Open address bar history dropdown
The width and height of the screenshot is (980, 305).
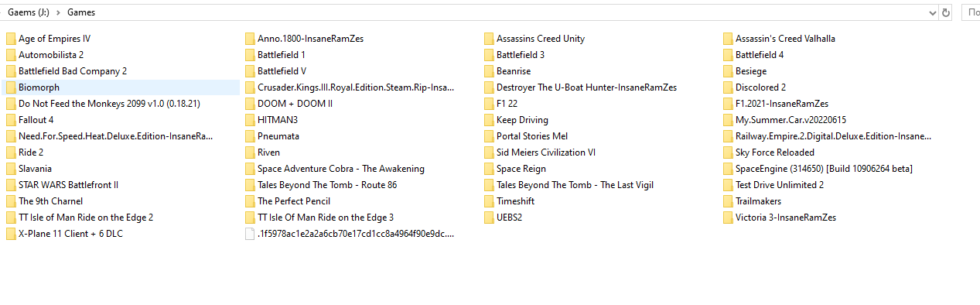932,12
